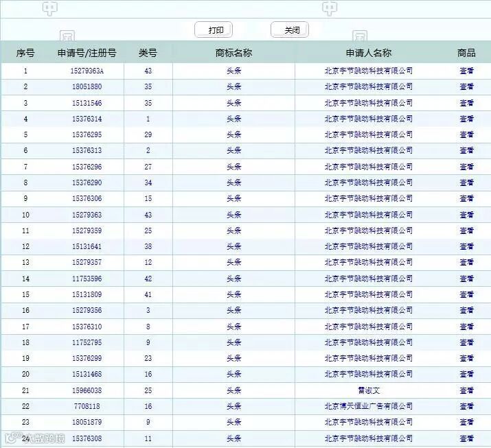Image resolution: width=491 pixels, height=448 pixels.
Task: Click application number 15376295
Action: click(x=87, y=134)
